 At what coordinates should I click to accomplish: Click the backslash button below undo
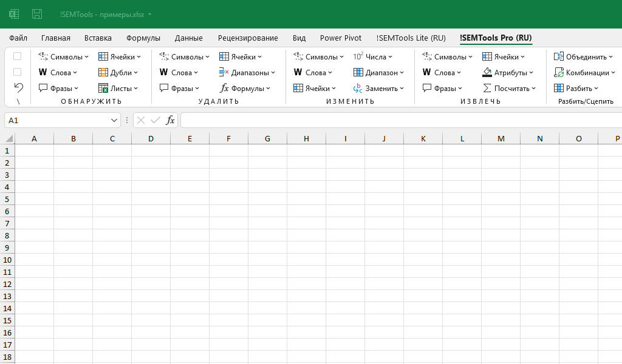click(x=18, y=101)
